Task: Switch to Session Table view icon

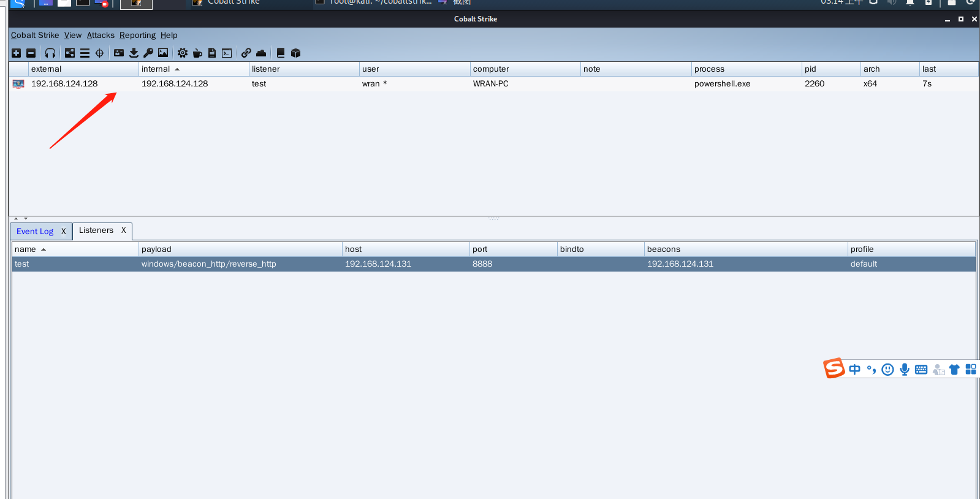Action: pos(85,53)
